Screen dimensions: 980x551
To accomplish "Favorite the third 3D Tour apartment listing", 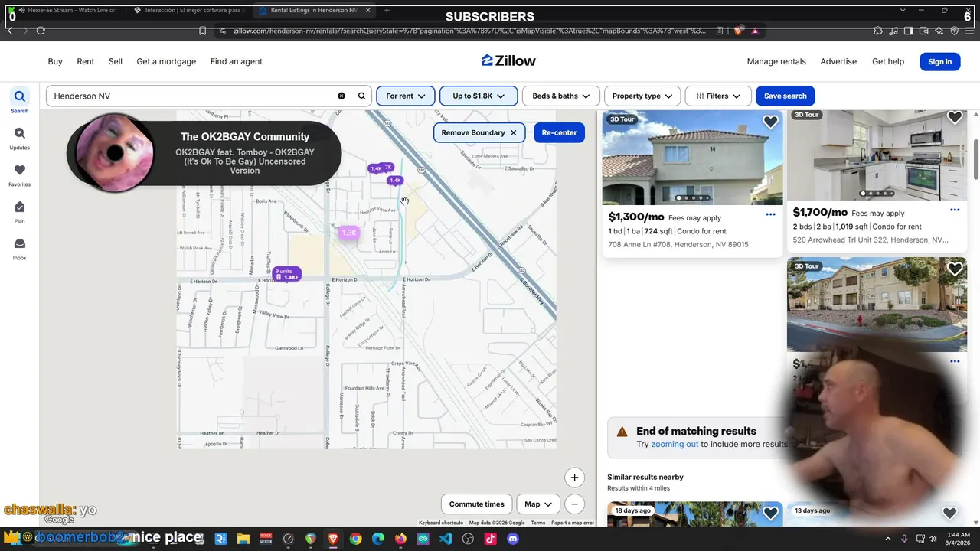I will [x=955, y=269].
